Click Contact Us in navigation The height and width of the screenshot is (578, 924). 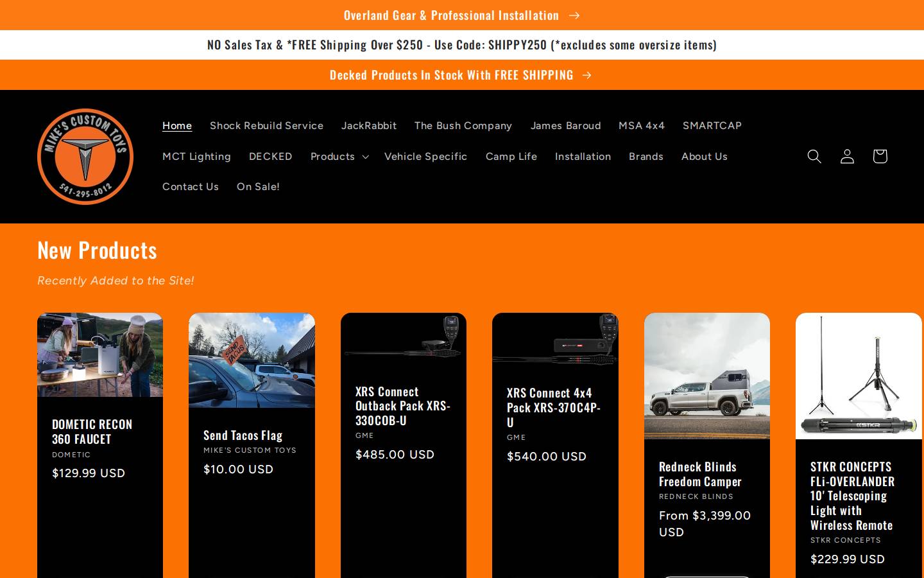pos(191,187)
